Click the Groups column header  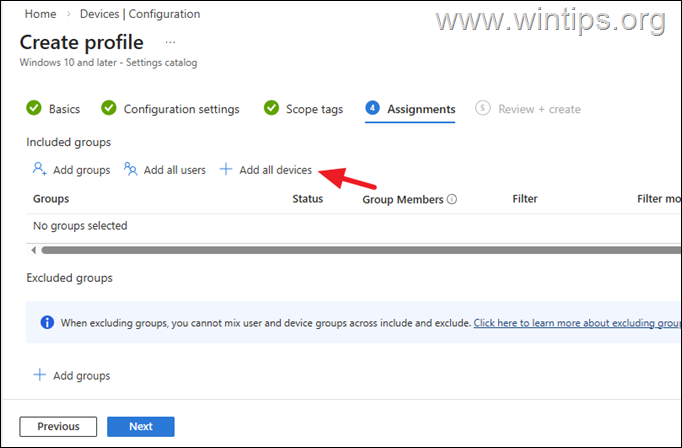click(x=51, y=199)
